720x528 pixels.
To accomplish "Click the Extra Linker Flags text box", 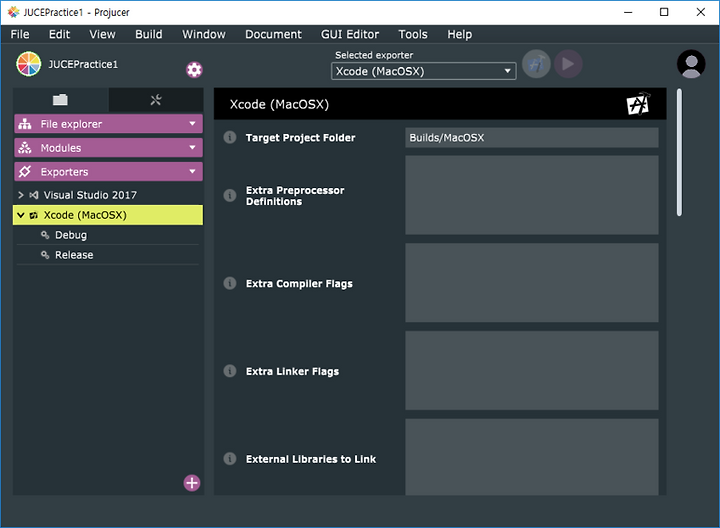I will coord(532,371).
